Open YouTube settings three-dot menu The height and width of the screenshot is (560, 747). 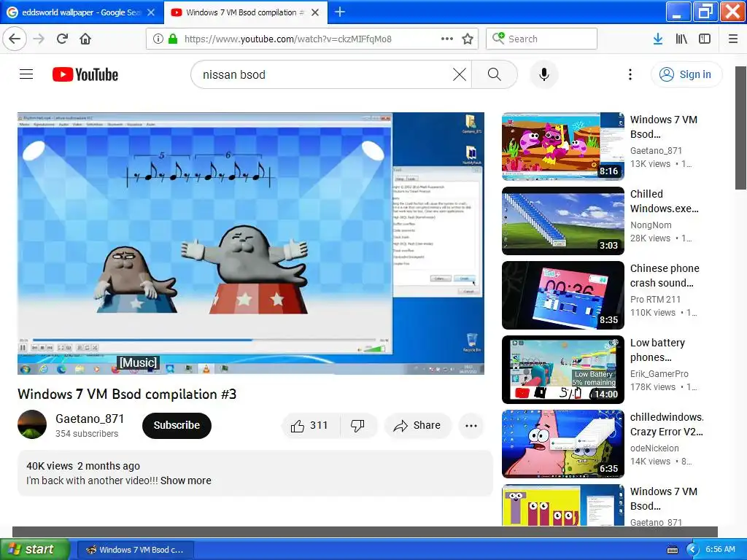click(630, 75)
